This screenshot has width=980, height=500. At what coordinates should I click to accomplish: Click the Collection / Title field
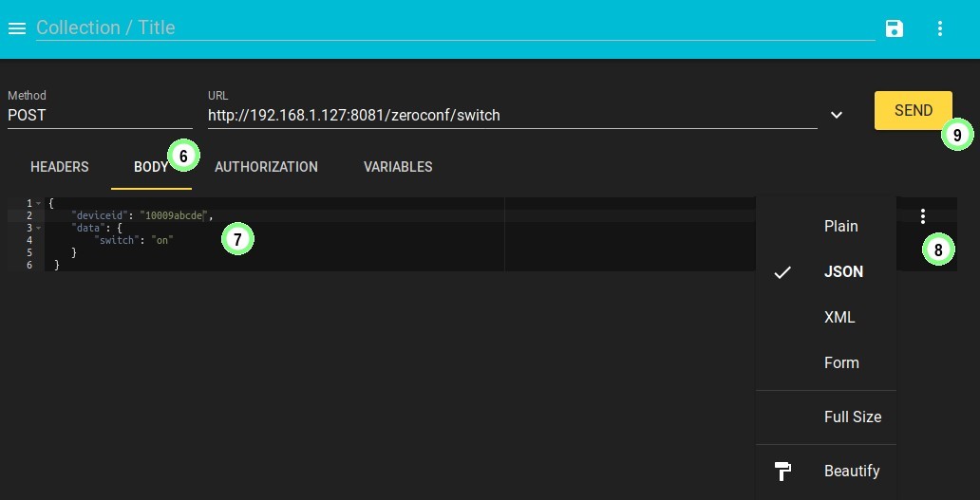tap(454, 28)
